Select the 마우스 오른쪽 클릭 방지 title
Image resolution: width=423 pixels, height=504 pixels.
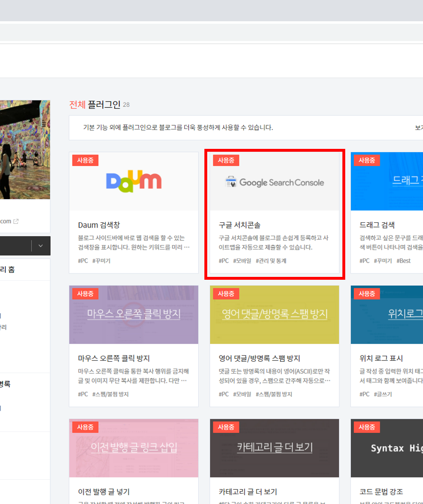click(114, 358)
